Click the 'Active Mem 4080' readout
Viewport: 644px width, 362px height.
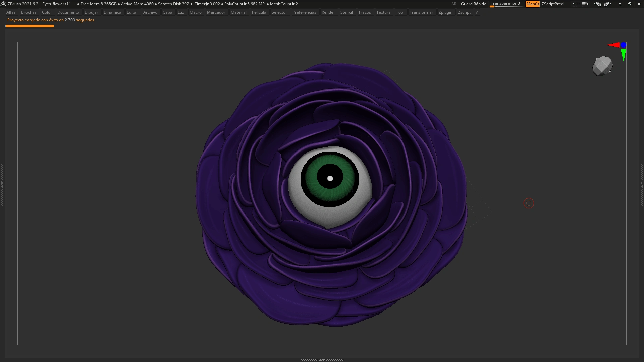(x=137, y=4)
